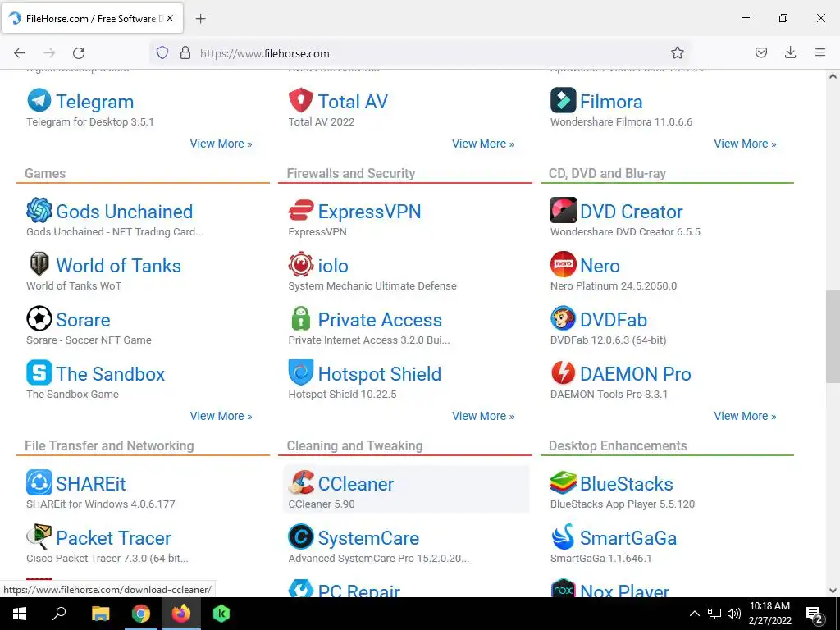840x630 pixels.
Task: Click View More below Total AV
Action: pyautogui.click(x=482, y=144)
